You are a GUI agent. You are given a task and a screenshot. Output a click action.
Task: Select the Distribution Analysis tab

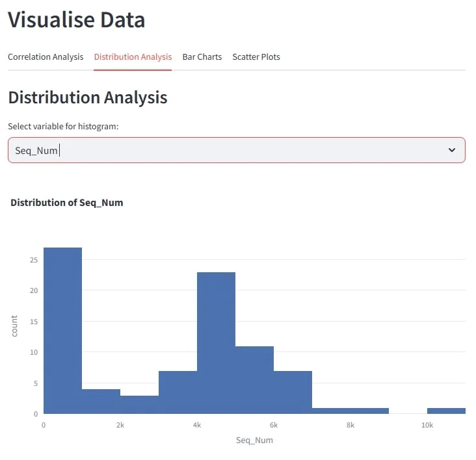pos(133,57)
